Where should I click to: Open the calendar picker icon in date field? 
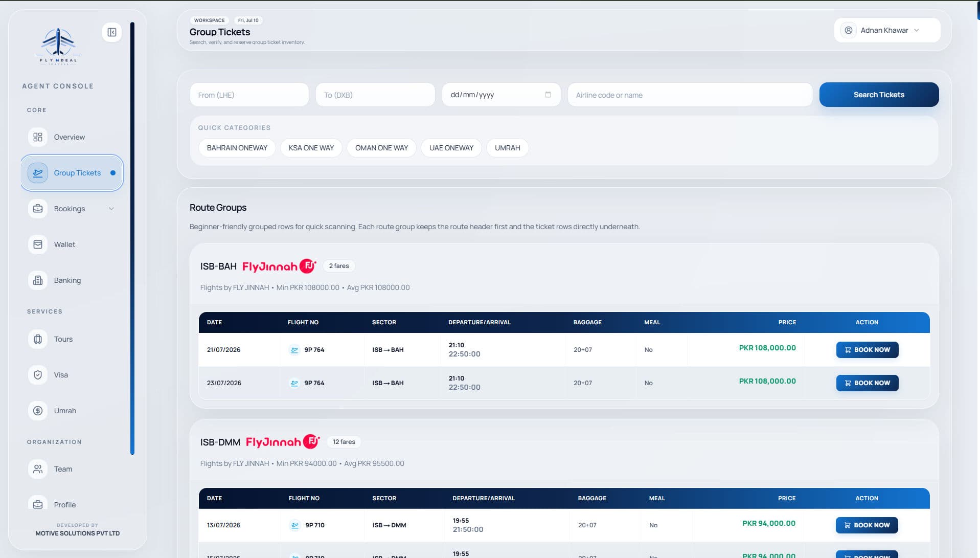point(548,95)
